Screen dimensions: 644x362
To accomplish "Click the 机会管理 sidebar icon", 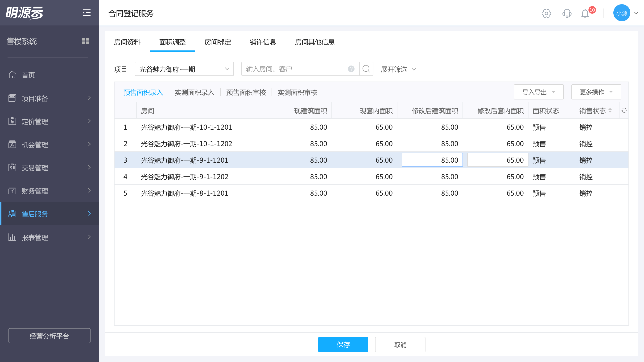I will (12, 144).
